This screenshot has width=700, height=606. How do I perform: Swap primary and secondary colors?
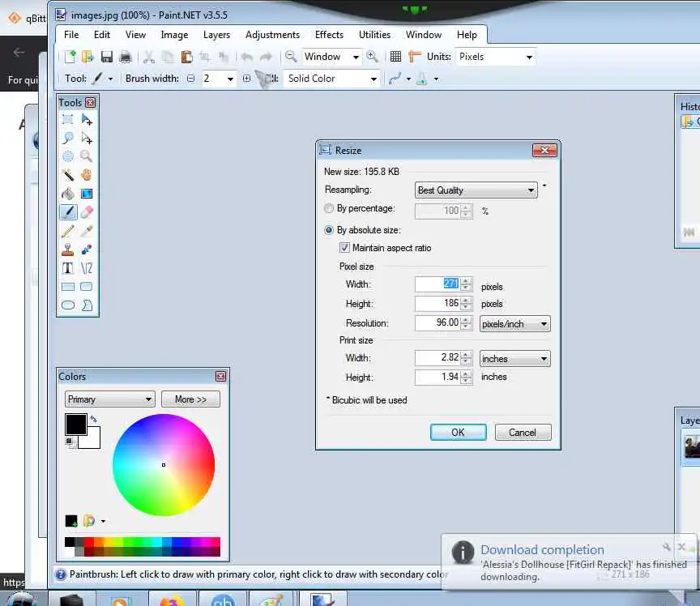[94, 419]
